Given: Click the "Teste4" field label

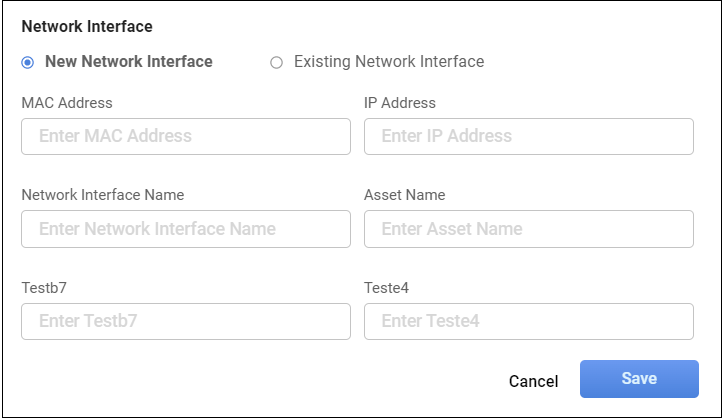Looking at the screenshot, I should (x=388, y=288).
